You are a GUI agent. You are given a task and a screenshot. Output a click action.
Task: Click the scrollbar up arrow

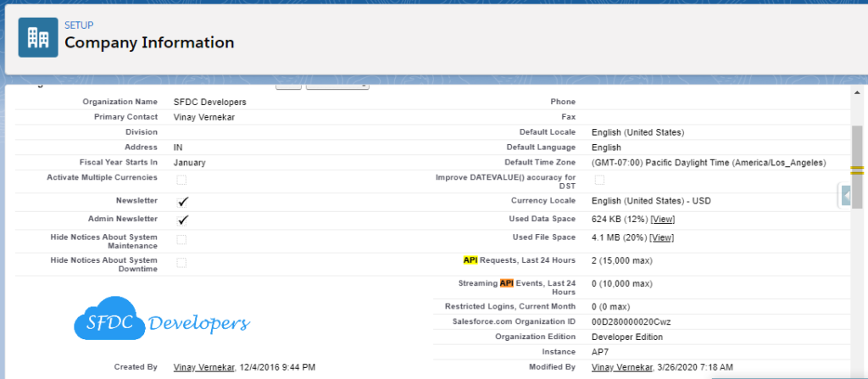click(857, 90)
